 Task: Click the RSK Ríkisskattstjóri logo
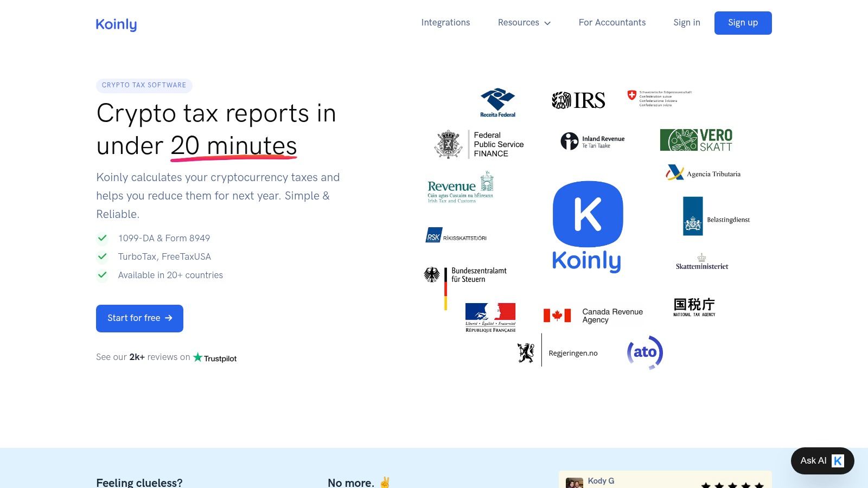[456, 235]
